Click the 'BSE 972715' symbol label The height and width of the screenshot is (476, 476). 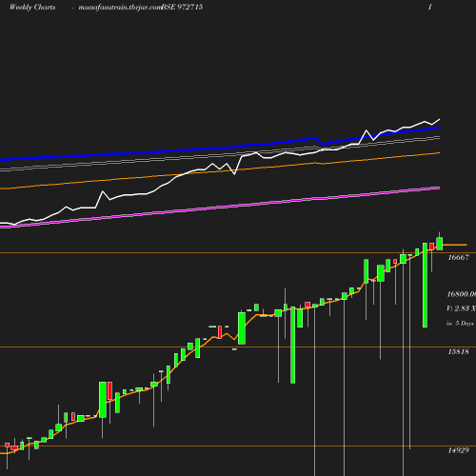coord(182,7)
